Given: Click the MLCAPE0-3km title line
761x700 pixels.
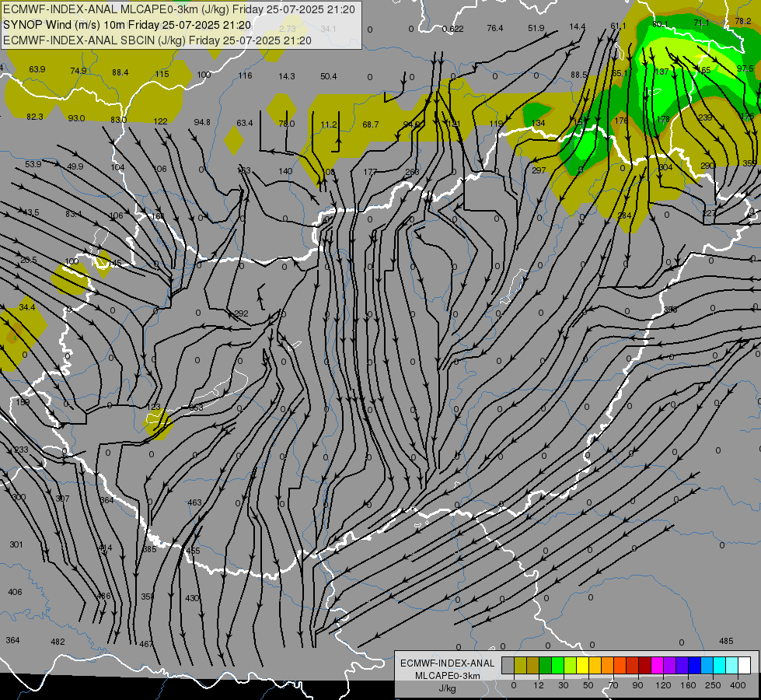Looking at the screenshot, I should [x=179, y=9].
